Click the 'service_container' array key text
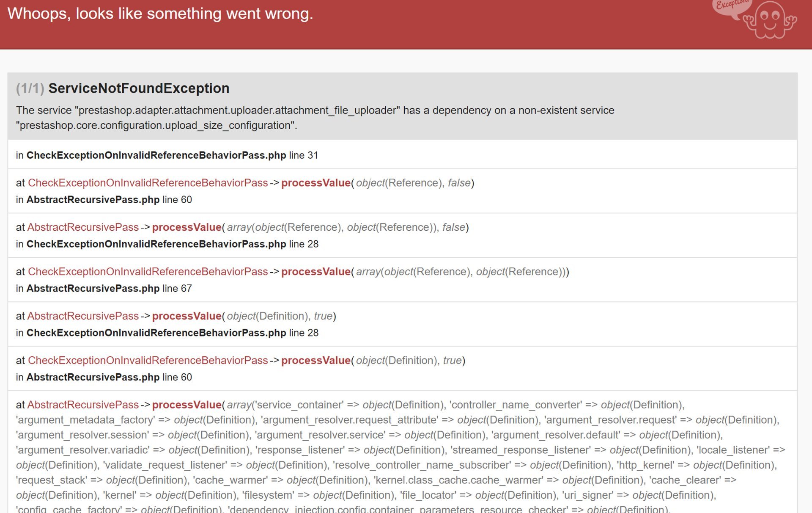The image size is (812, 513). coord(299,405)
